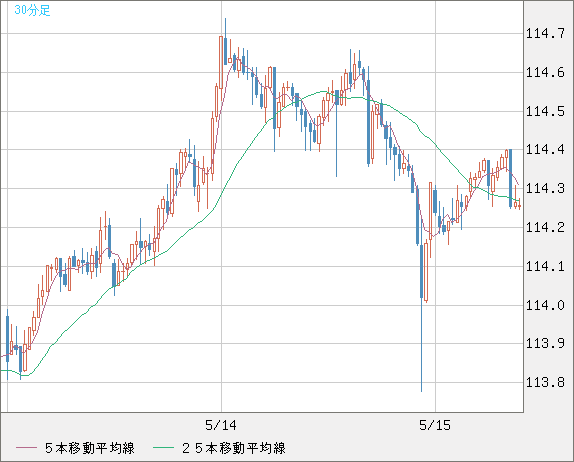Click the 30分足 timeframe label
The width and height of the screenshot is (574, 462).
pos(32,10)
